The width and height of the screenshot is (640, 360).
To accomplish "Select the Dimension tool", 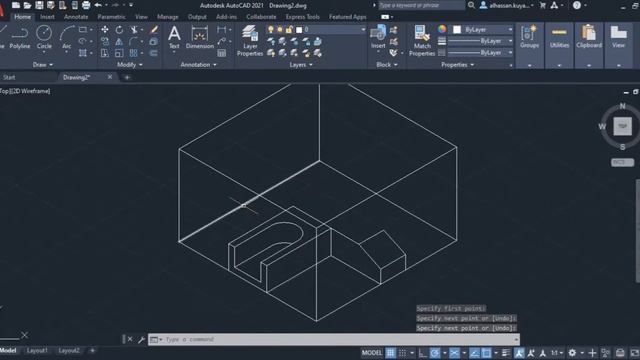I will [x=200, y=38].
